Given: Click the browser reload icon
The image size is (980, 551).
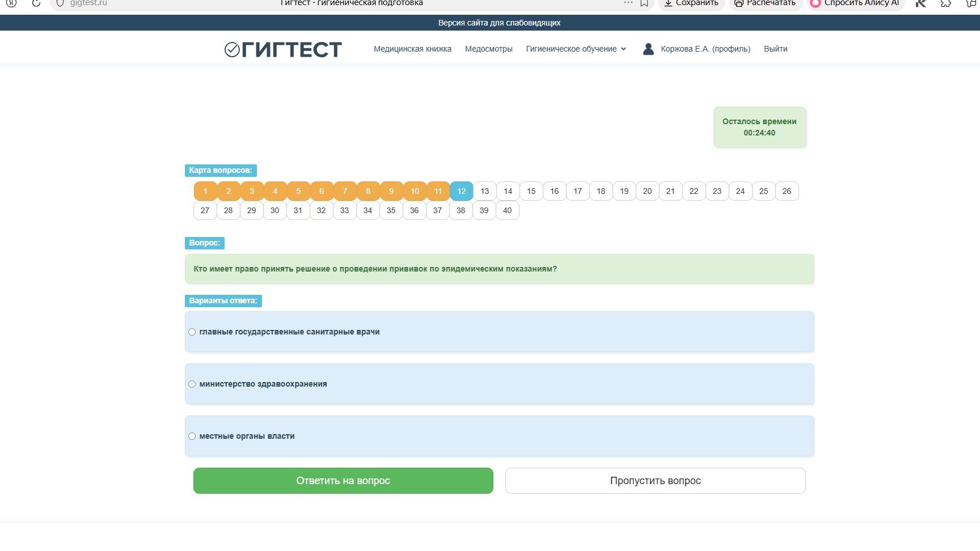Looking at the screenshot, I should click(x=36, y=3).
